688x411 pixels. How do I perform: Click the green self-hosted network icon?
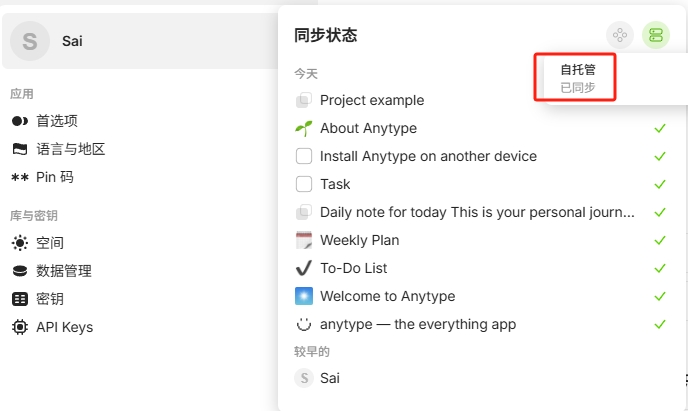[656, 35]
